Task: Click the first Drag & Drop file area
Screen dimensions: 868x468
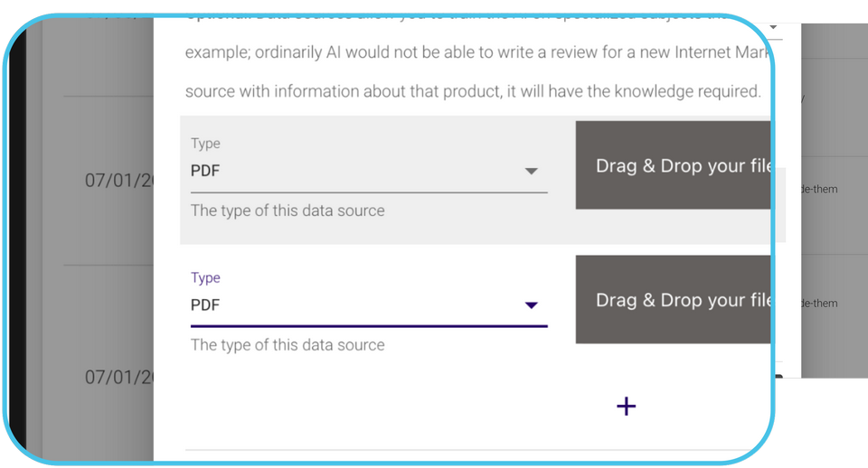Action: pyautogui.click(x=673, y=166)
